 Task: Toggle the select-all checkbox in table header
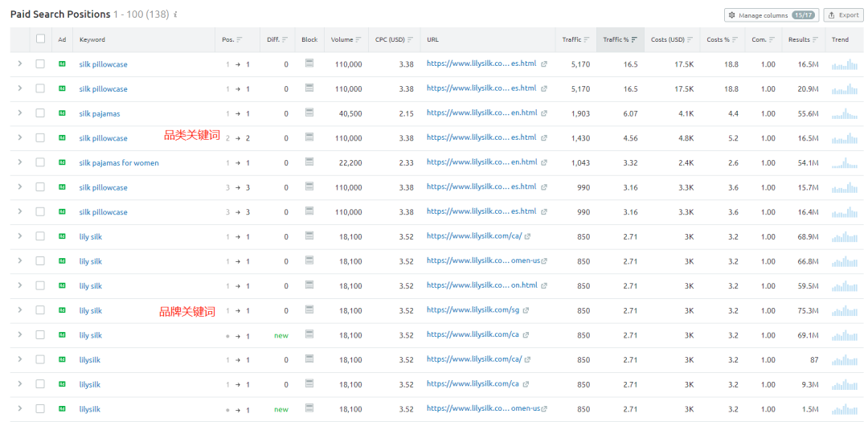(40, 39)
